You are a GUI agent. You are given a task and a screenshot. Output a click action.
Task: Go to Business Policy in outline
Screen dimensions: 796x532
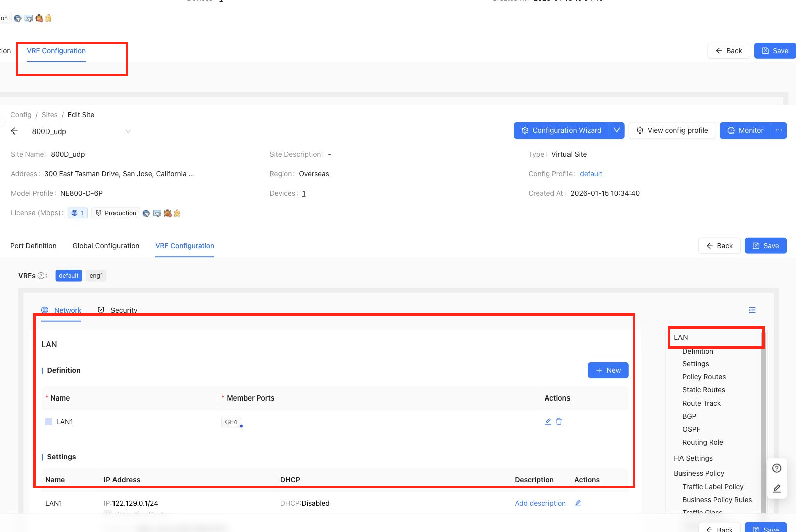coord(699,473)
